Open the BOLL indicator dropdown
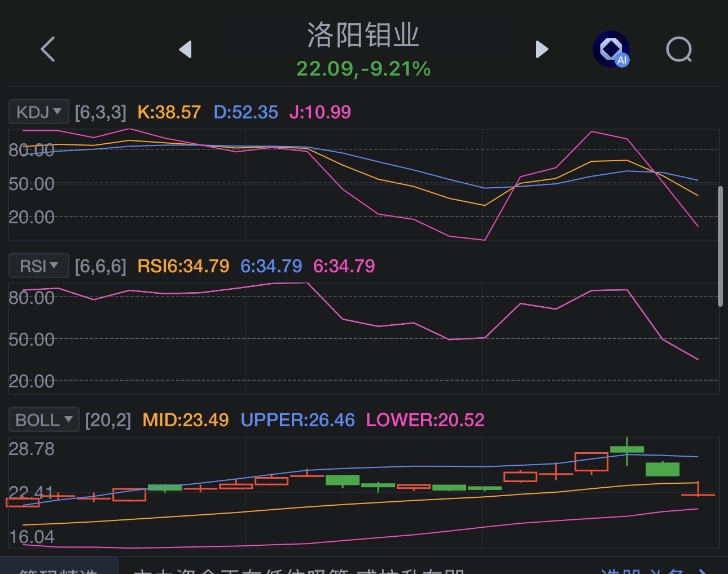This screenshot has height=574, width=728. (x=44, y=420)
